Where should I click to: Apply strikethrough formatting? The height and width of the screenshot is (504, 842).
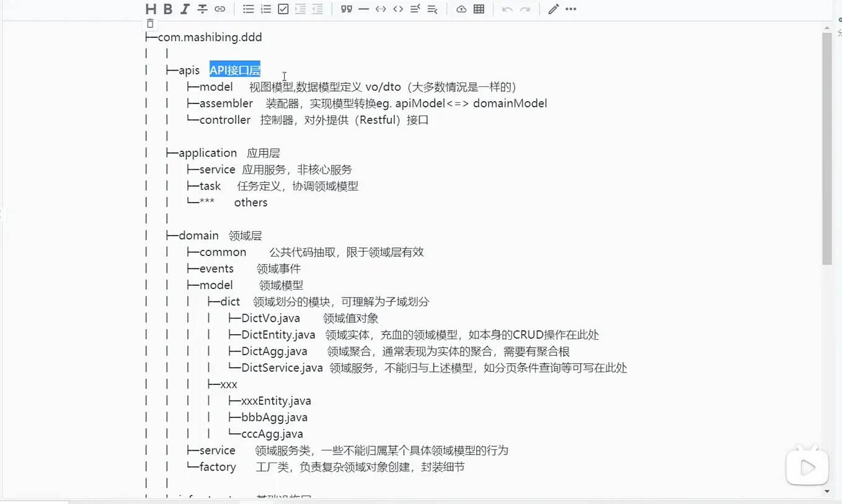tap(202, 9)
